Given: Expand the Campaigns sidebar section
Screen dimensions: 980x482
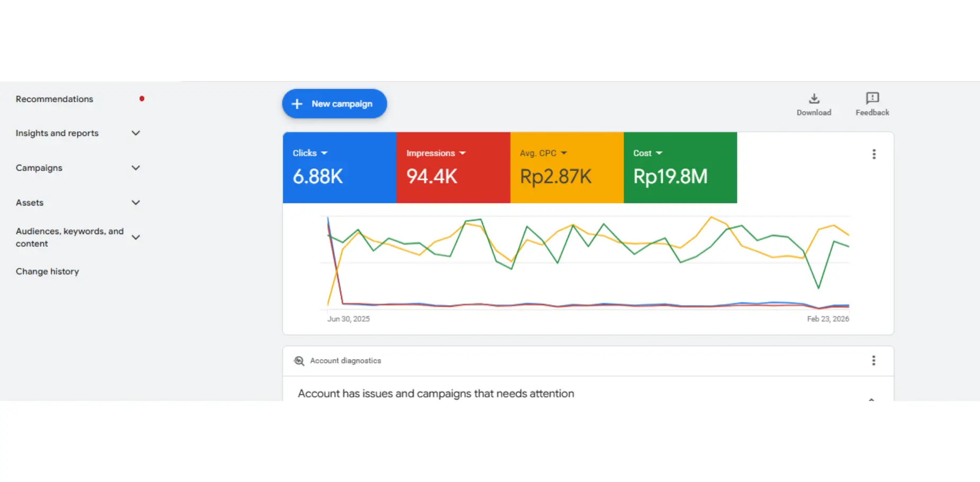Looking at the screenshot, I should pyautogui.click(x=136, y=168).
